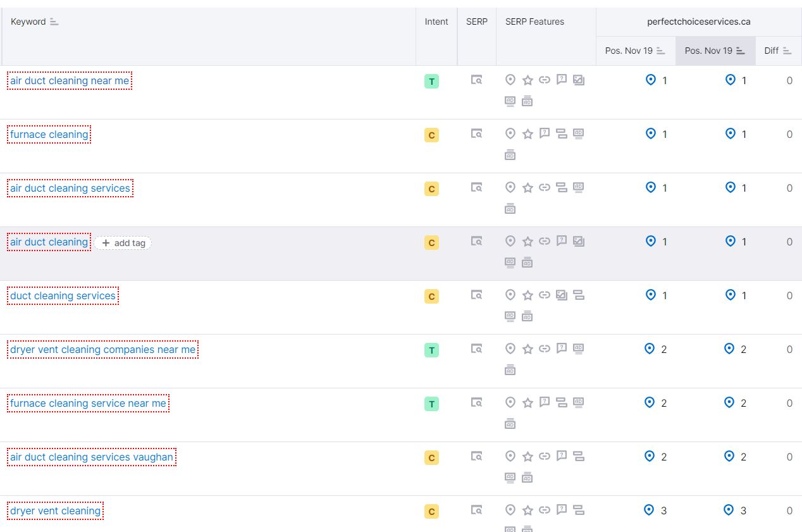
Task: Click 'people also ask' icon in 'furnace cleaning service near me' row
Action: point(545,402)
